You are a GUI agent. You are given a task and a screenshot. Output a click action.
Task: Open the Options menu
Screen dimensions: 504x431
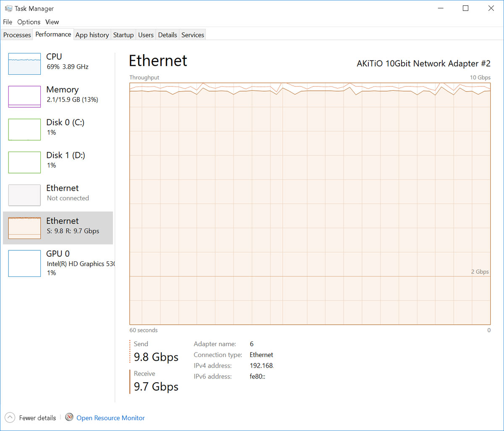pos(29,22)
